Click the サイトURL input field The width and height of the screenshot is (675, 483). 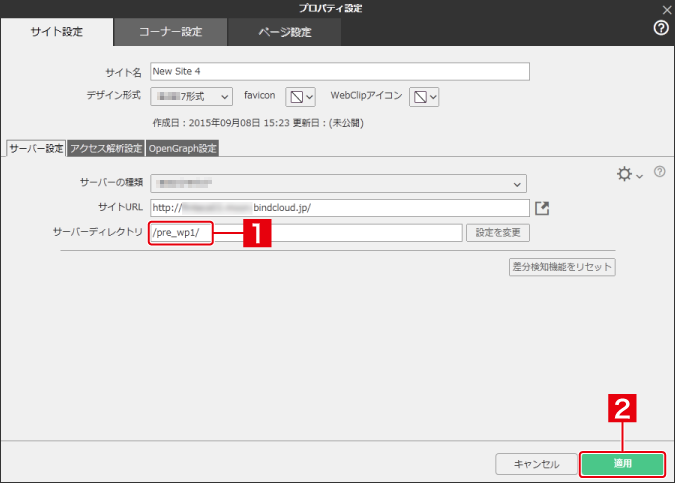pyautogui.click(x=340, y=208)
